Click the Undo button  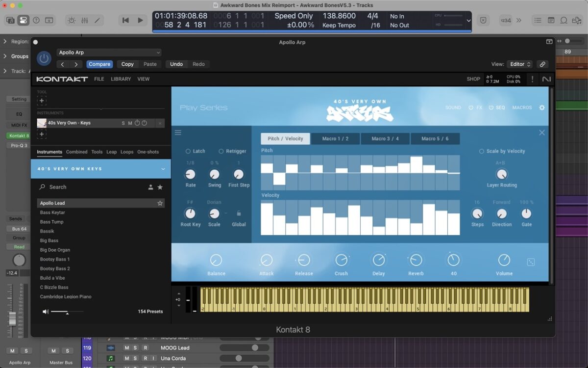(176, 64)
